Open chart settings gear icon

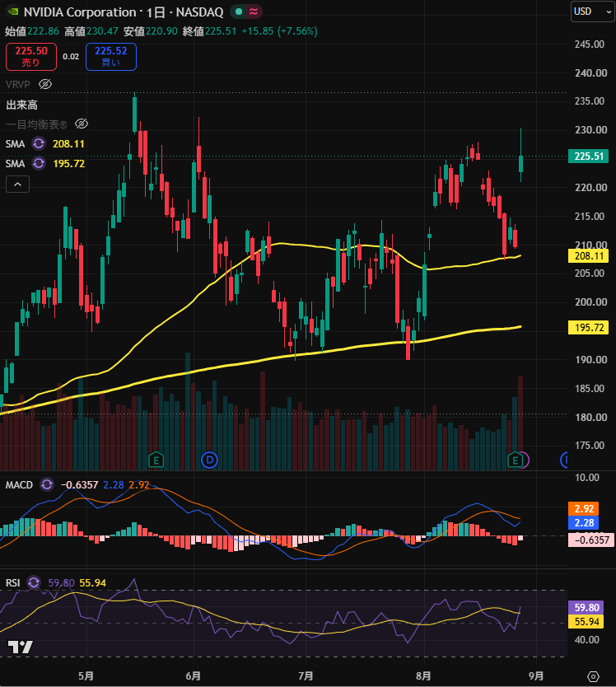point(593,676)
